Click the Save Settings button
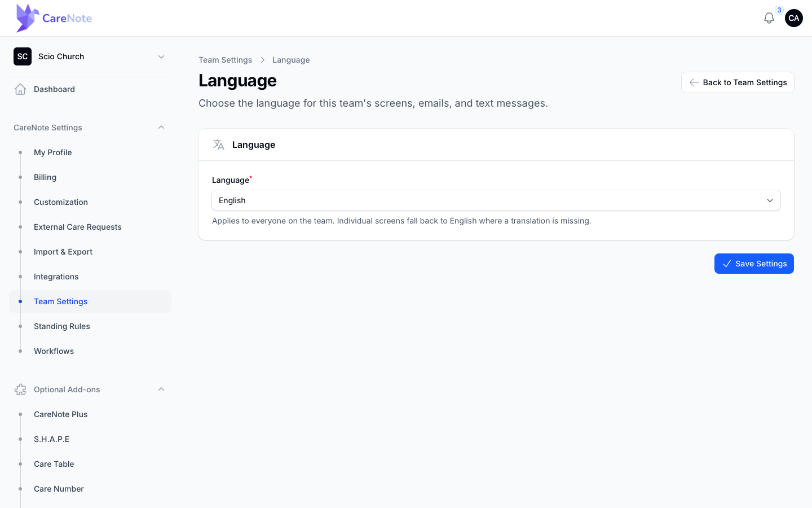The height and width of the screenshot is (508, 812). pyautogui.click(x=754, y=264)
